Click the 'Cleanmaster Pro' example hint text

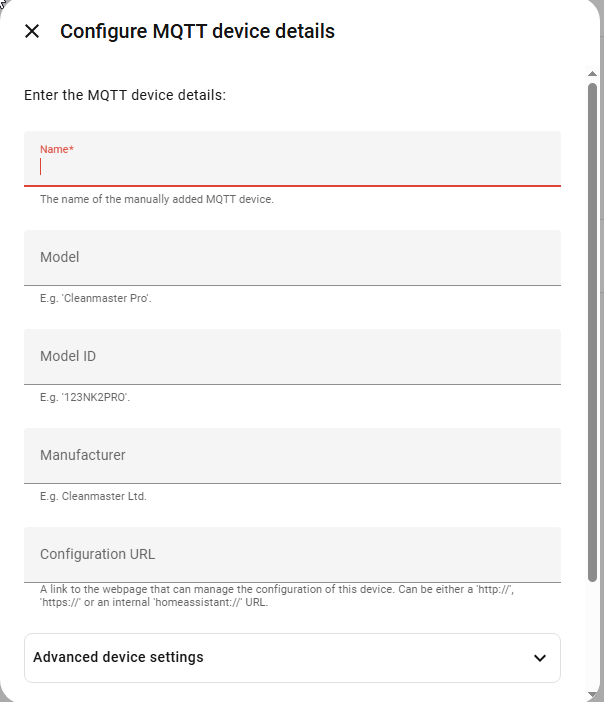95,298
